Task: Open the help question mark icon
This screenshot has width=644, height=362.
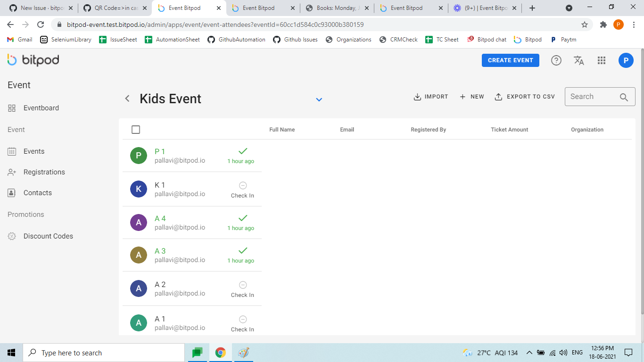Action: click(556, 60)
